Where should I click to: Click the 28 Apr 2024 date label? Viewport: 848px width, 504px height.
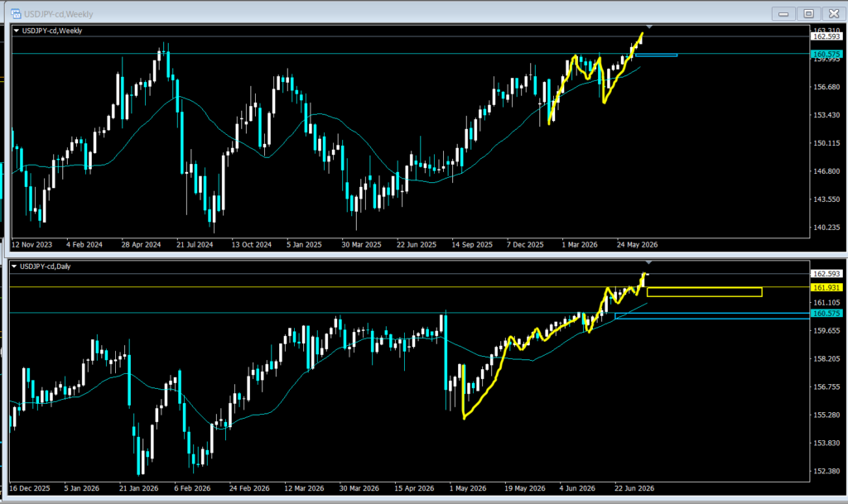coord(141,245)
